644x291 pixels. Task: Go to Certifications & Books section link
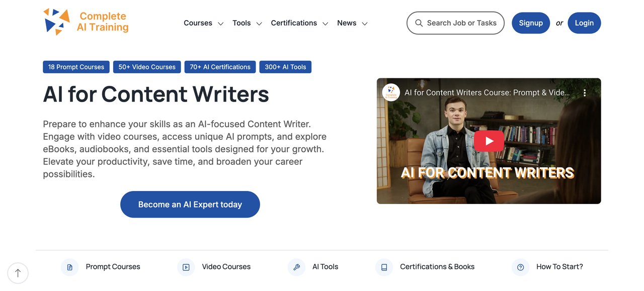(437, 267)
